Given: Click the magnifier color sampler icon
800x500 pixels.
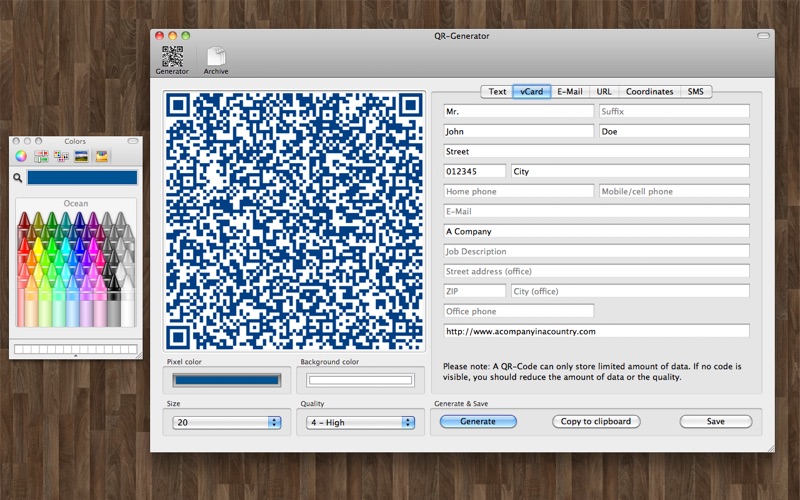Looking at the screenshot, I should pos(18,178).
